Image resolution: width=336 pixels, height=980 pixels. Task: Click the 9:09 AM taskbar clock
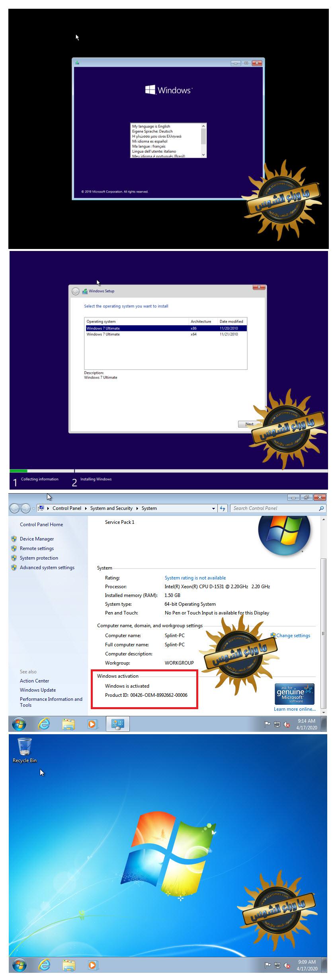point(307,965)
